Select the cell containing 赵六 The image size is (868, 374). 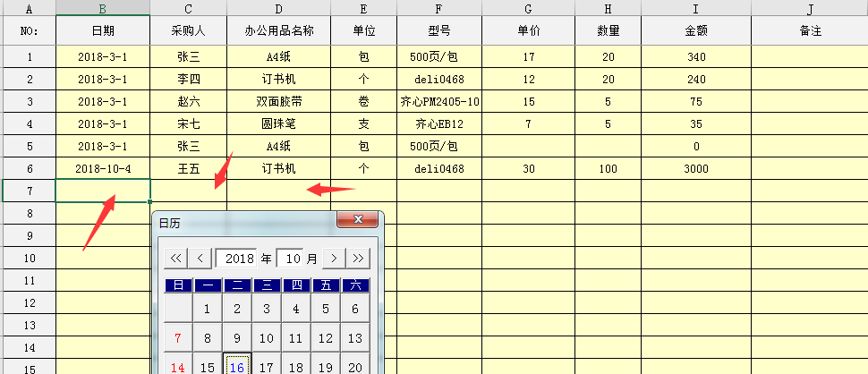188,102
